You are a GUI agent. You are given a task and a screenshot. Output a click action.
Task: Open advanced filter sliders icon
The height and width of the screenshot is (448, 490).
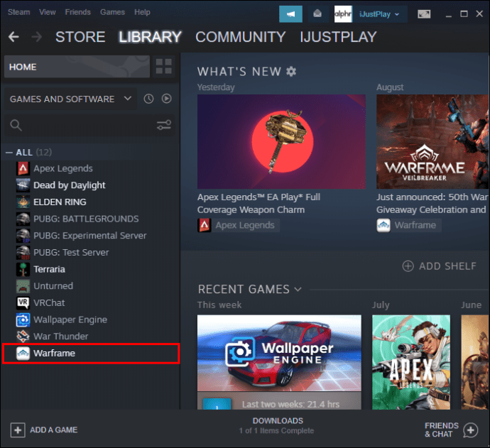[164, 125]
